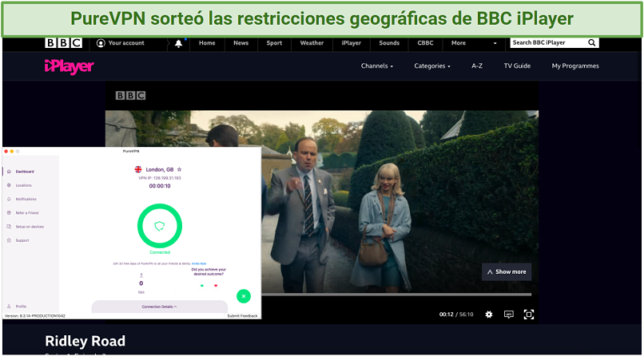This screenshot has height=356, width=644.
Task: Expand the Channels dropdown
Action: (x=377, y=66)
